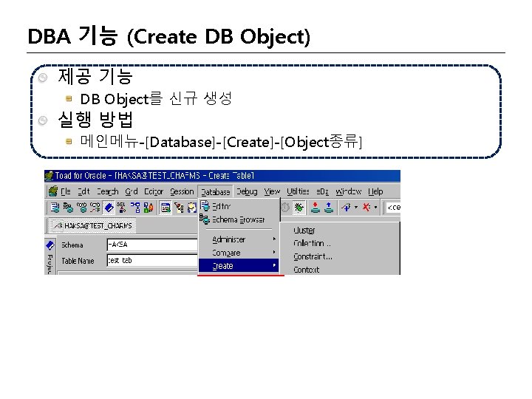Image resolution: width=532 pixels, height=399 pixels.
Task: Click the Schema Browser icon in Database menu
Action: 204,219
